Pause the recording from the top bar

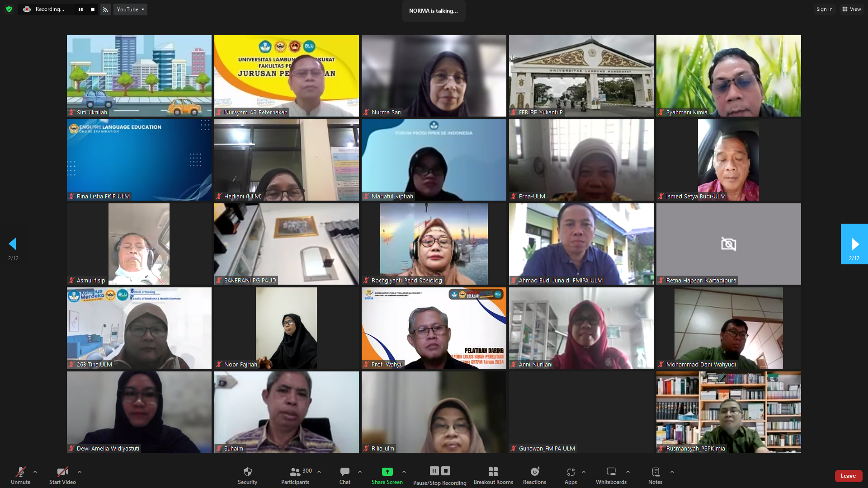(80, 9)
